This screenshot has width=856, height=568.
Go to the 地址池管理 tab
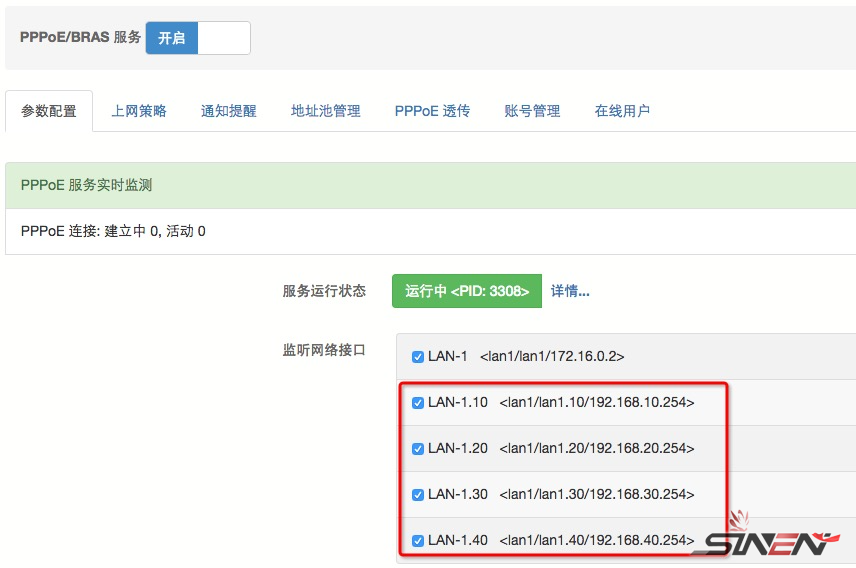(x=325, y=111)
